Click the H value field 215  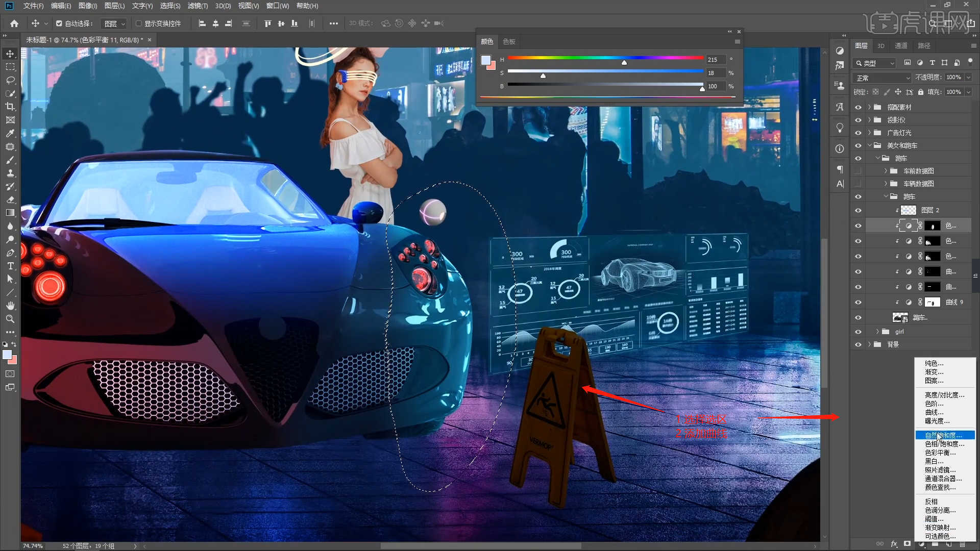point(716,60)
